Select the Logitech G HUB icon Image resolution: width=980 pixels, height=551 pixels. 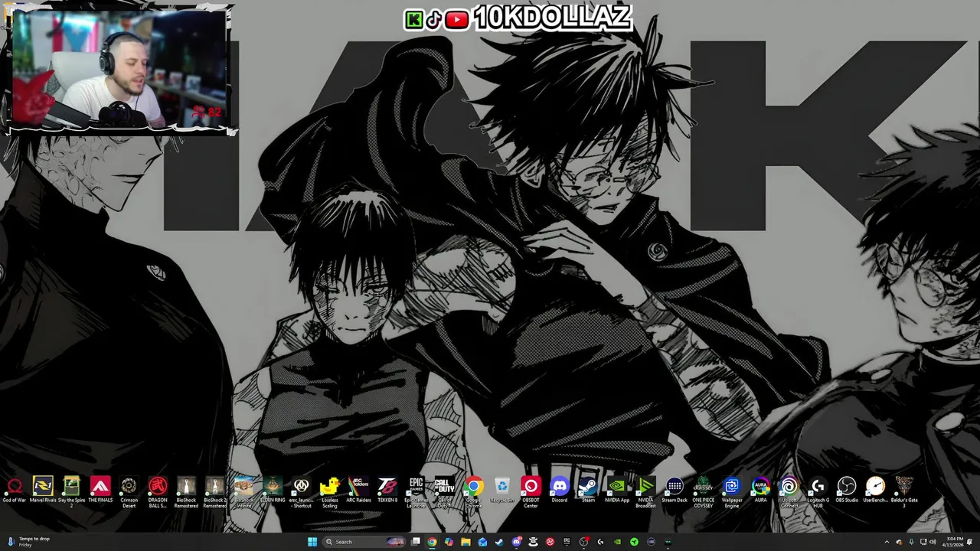tap(818, 491)
